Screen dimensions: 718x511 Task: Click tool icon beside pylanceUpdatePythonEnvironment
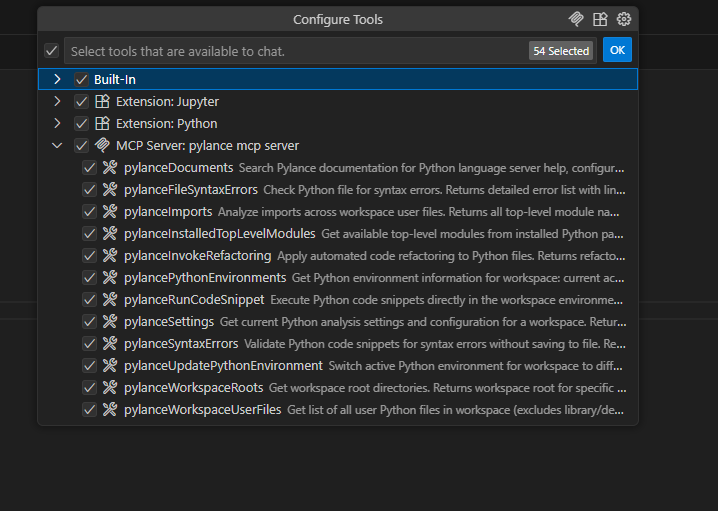110,365
